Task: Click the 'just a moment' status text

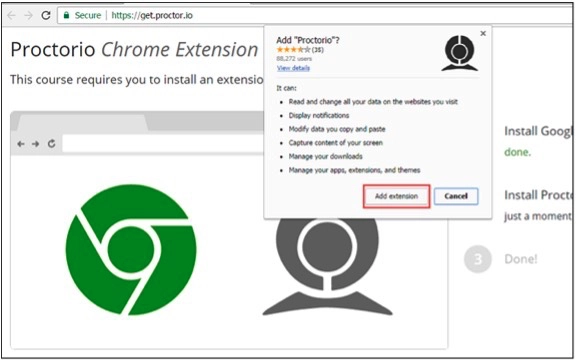Action: click(538, 216)
